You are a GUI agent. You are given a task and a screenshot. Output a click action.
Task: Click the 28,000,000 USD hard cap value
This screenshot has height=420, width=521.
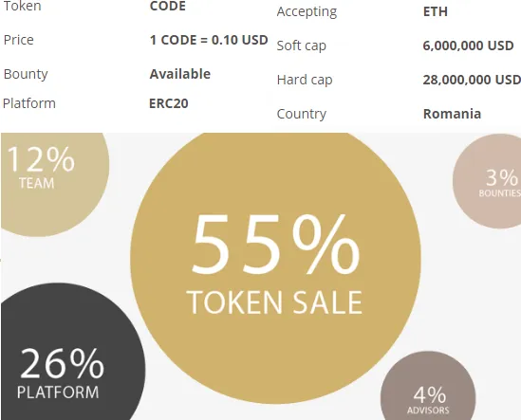(472, 80)
